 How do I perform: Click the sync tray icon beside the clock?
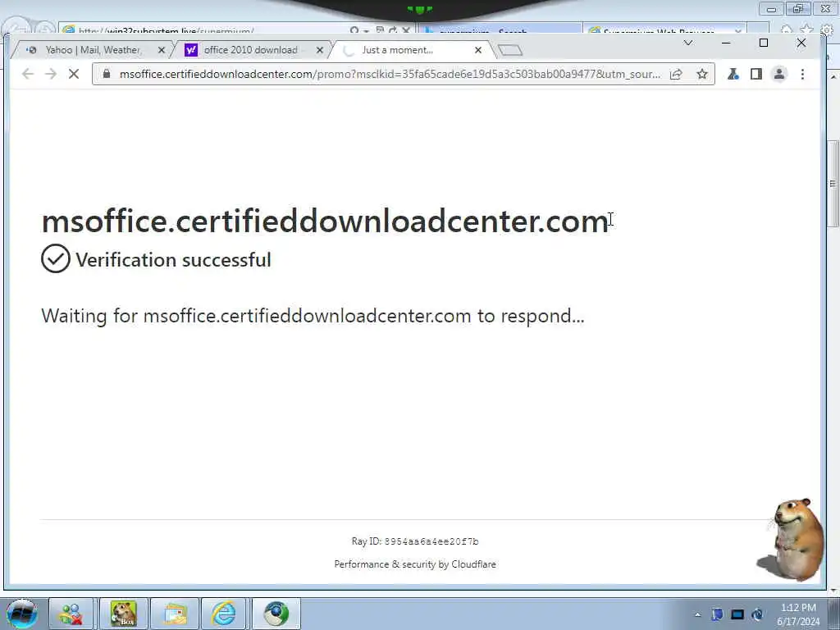757,614
